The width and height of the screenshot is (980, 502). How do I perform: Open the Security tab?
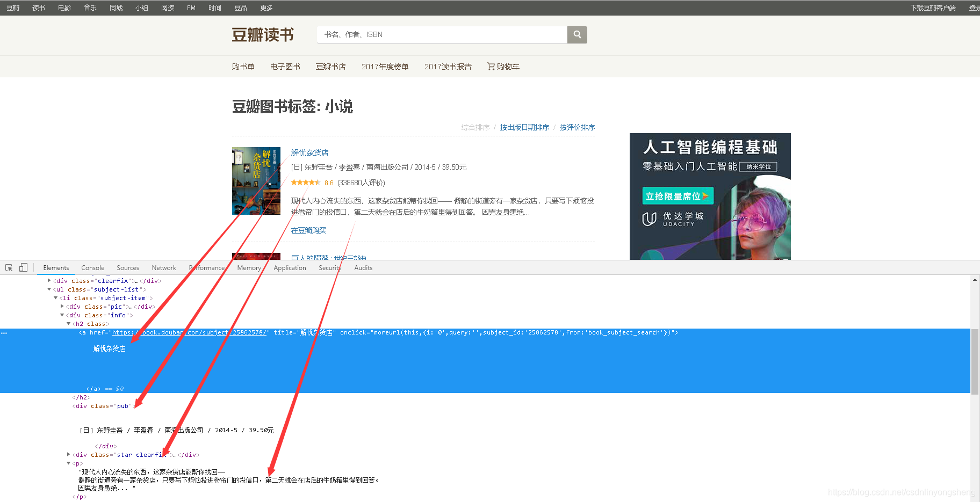click(330, 268)
